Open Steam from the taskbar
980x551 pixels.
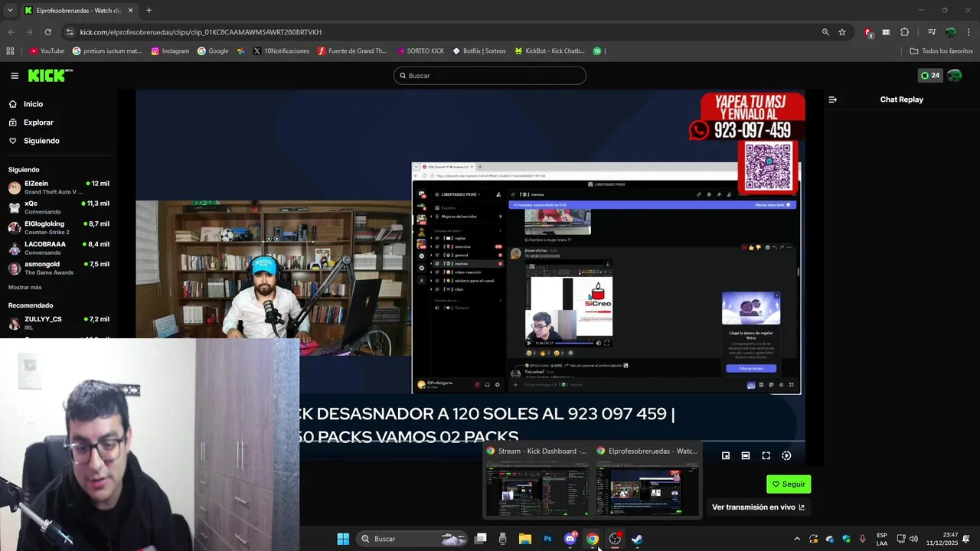click(x=637, y=539)
